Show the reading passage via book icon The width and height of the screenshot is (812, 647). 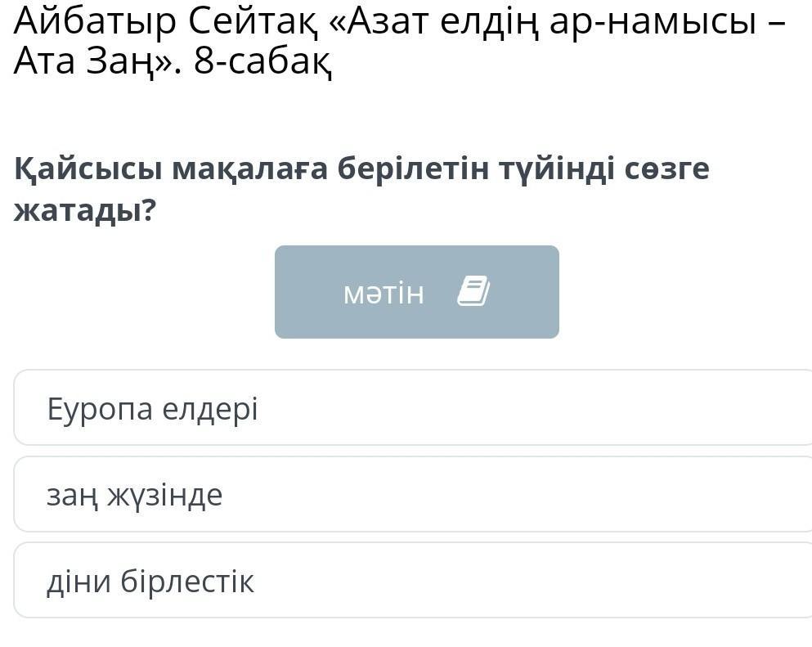473,291
